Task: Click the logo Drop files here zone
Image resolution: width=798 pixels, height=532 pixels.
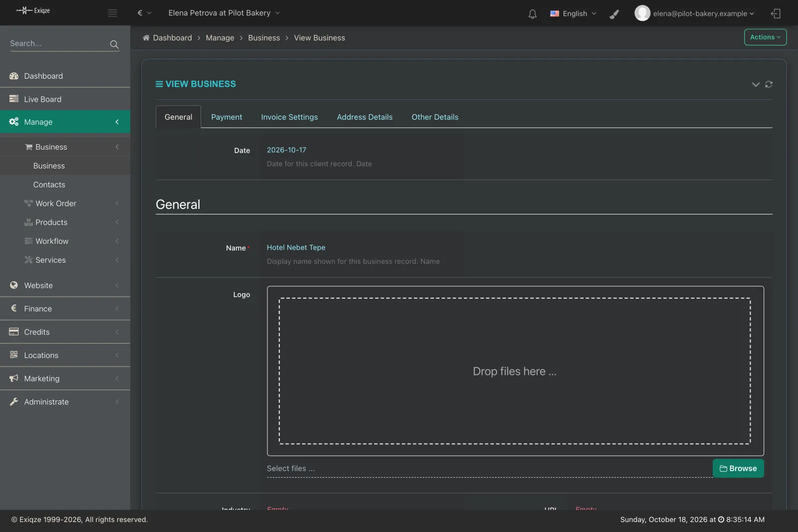Action: [515, 371]
